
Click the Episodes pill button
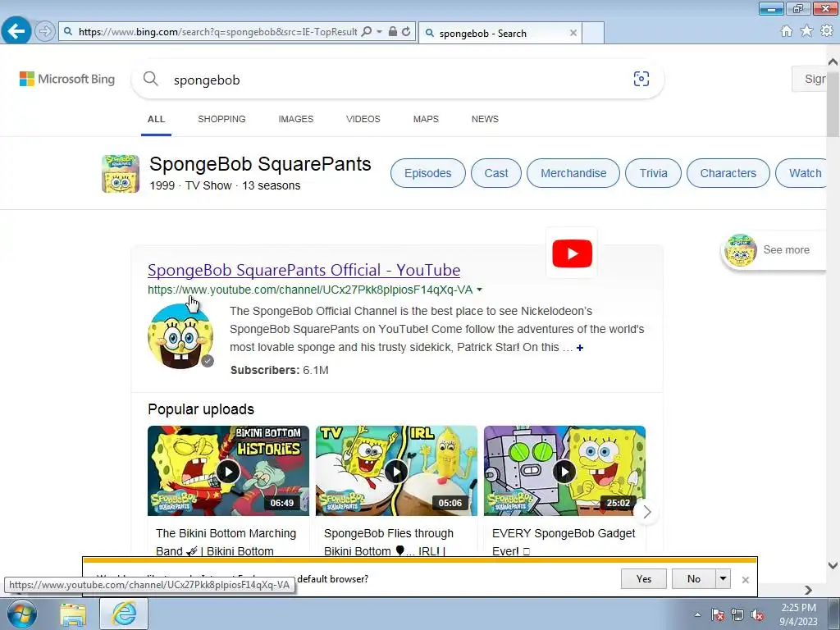pos(428,173)
